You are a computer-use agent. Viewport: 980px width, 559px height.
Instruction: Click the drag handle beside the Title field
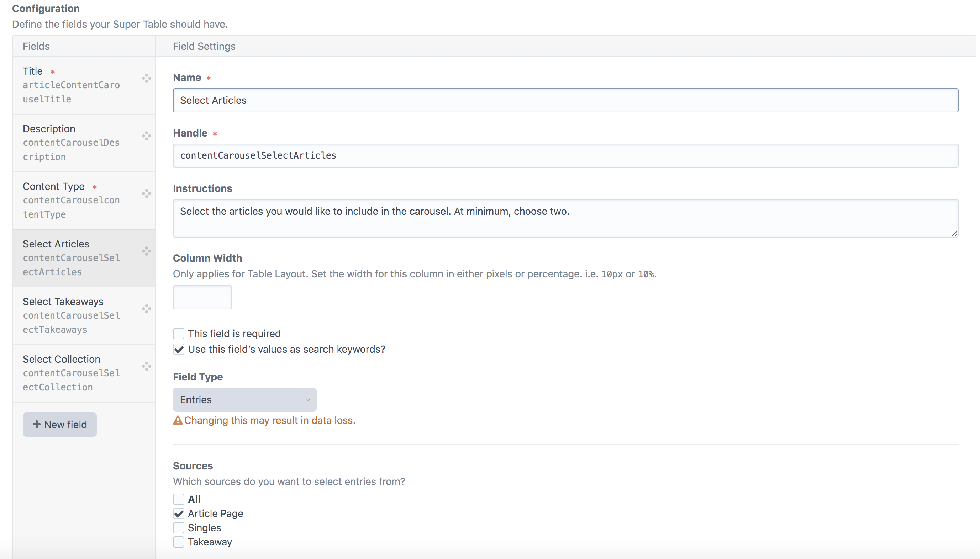point(146,78)
